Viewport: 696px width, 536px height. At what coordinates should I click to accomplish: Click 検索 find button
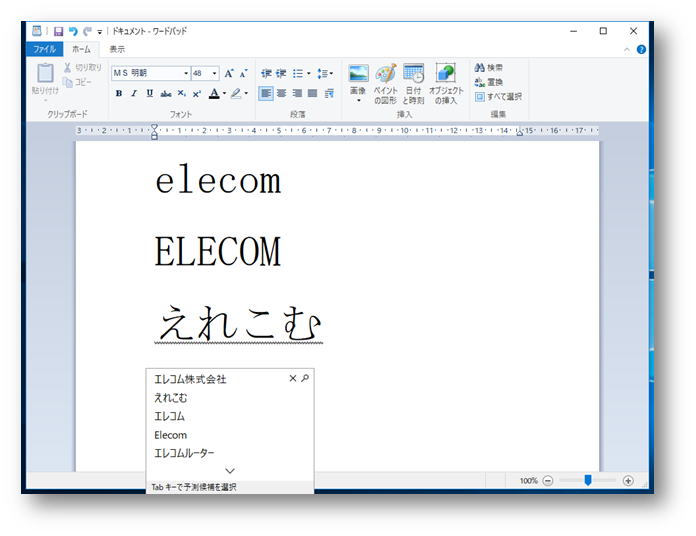tap(488, 67)
